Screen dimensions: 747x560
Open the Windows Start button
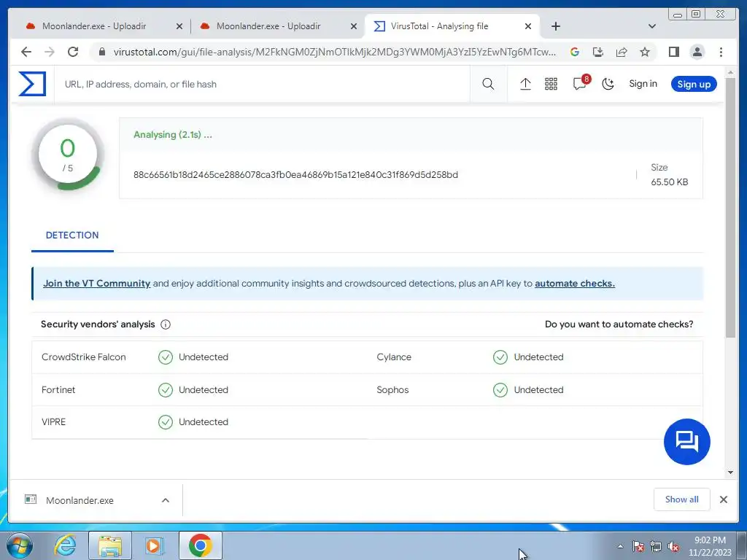click(x=20, y=545)
